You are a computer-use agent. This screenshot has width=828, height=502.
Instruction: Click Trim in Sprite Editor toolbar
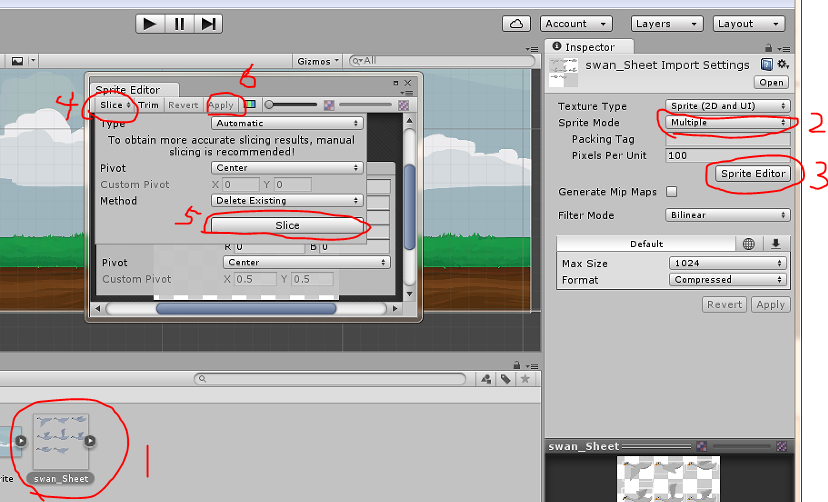pos(149,105)
